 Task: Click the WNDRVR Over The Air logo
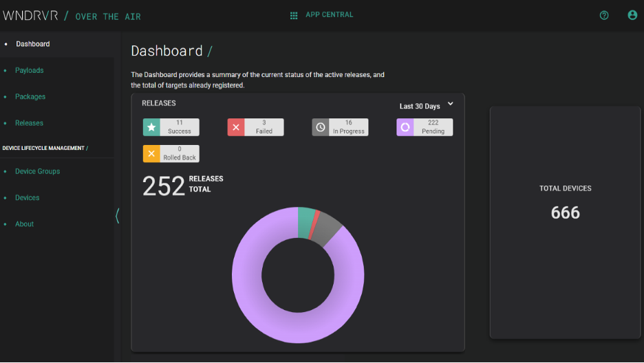[72, 16]
